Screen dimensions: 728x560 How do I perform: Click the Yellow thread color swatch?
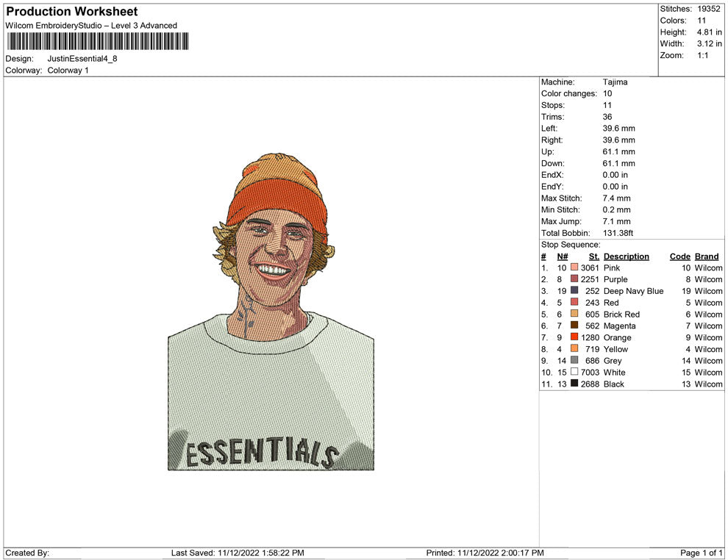[x=574, y=348]
